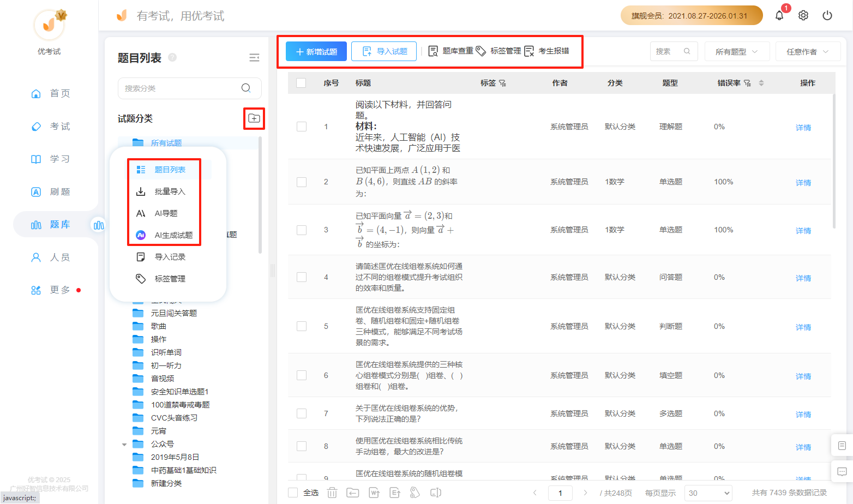Click the export to Word icon

tap(374, 493)
